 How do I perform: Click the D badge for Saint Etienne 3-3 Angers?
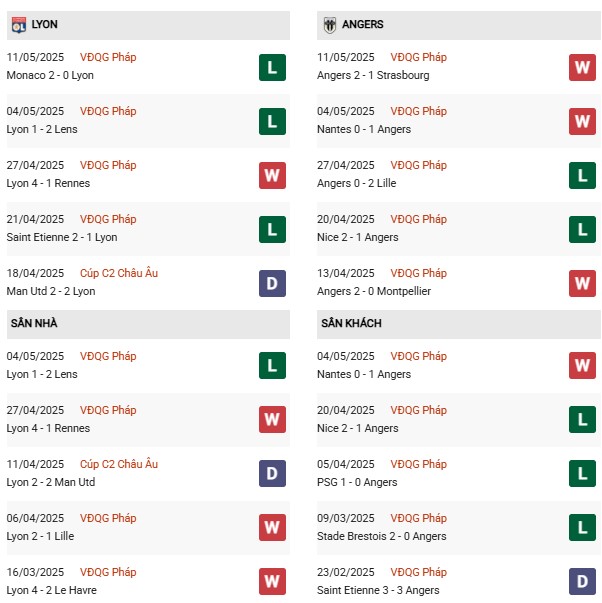coord(582,581)
